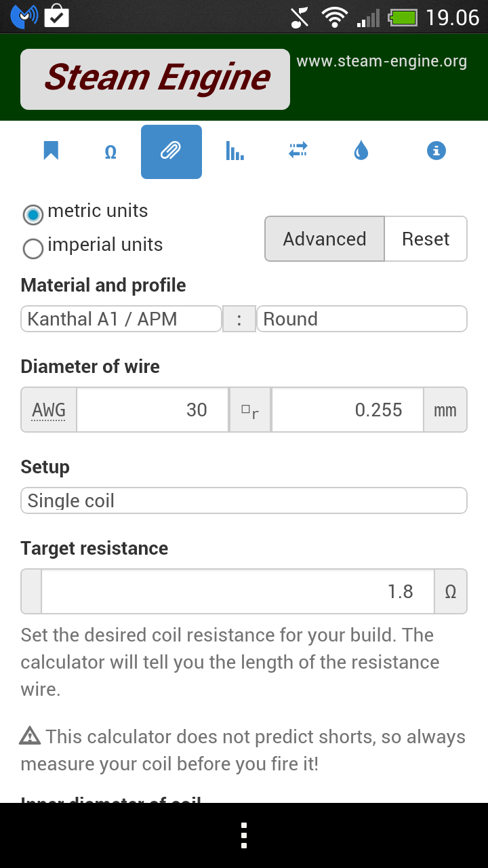Image resolution: width=488 pixels, height=868 pixels.
Task: Toggle the Advanced mode button
Action: (x=325, y=239)
